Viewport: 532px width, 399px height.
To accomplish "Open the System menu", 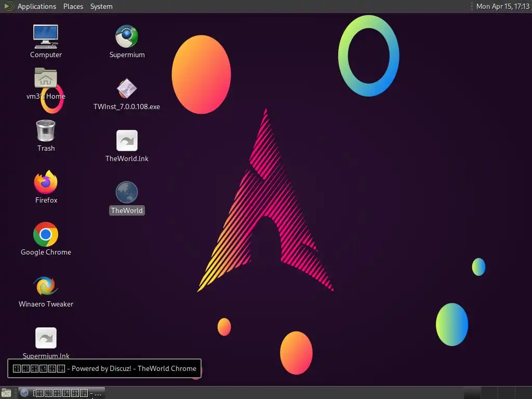I will click(x=101, y=6).
